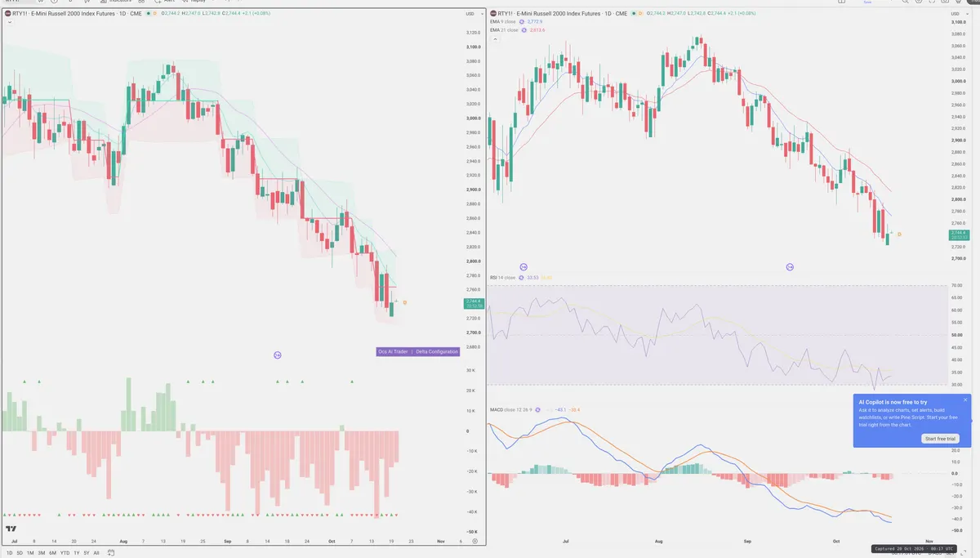Collapse the right chart's indicator legend chevron
980x558 pixels.
point(494,38)
